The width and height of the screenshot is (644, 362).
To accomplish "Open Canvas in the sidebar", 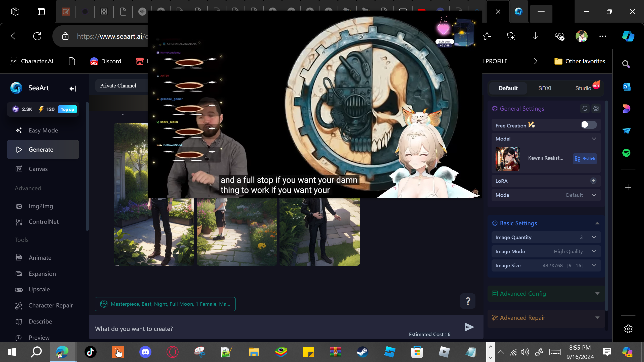I will pos(43,169).
